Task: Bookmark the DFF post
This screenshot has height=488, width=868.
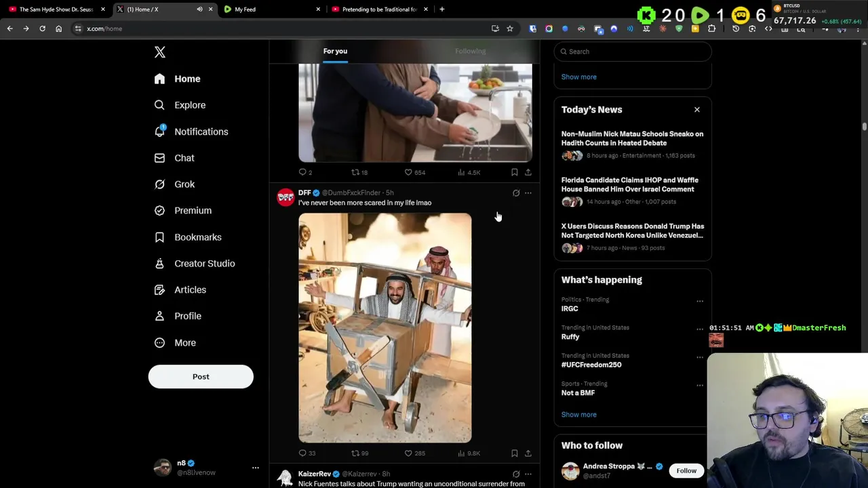Action: pos(514,453)
